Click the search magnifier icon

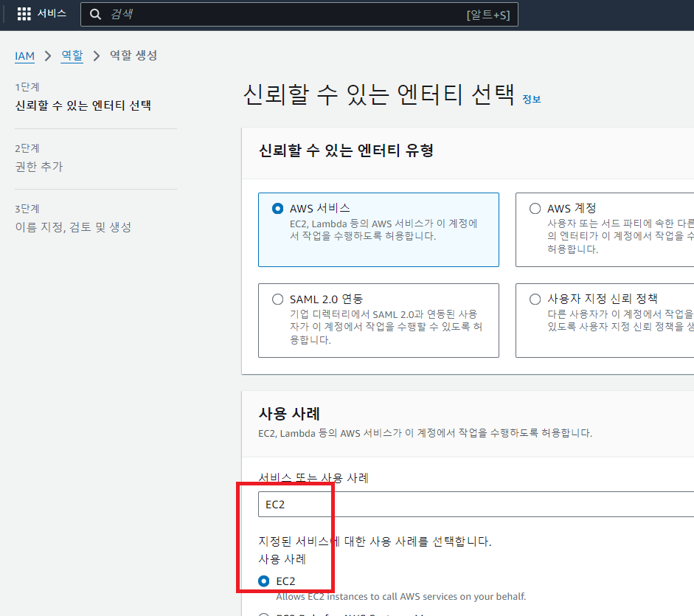coord(95,14)
